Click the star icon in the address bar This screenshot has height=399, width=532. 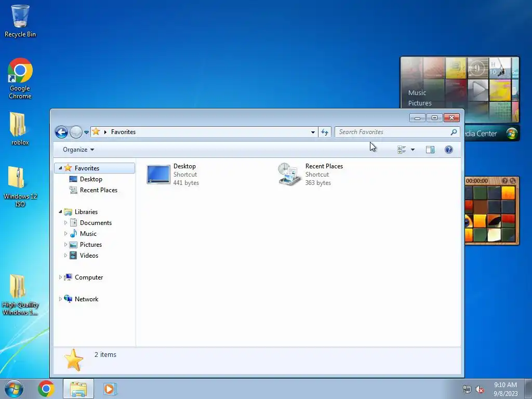(x=96, y=131)
